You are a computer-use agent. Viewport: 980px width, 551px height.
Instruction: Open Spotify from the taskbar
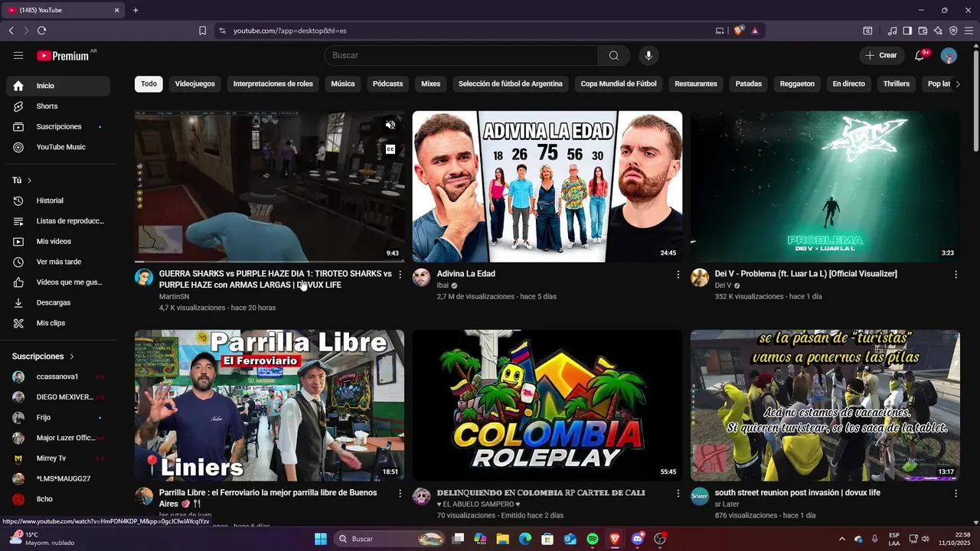(x=593, y=539)
